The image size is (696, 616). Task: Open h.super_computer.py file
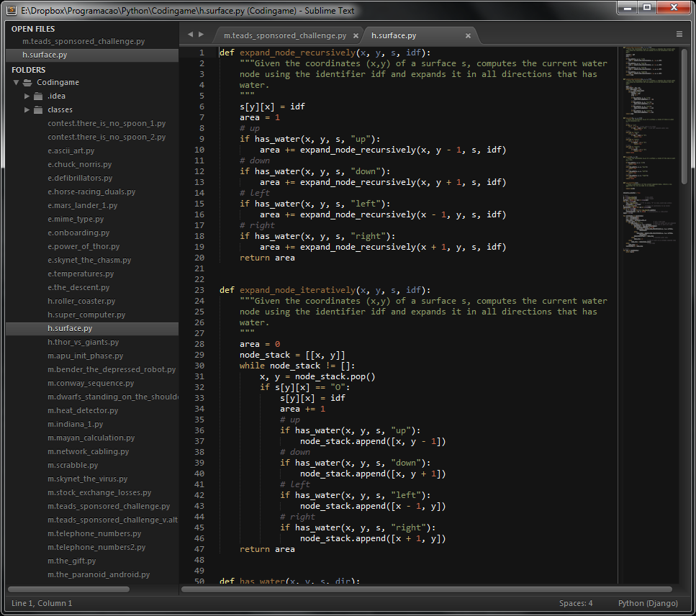[86, 314]
